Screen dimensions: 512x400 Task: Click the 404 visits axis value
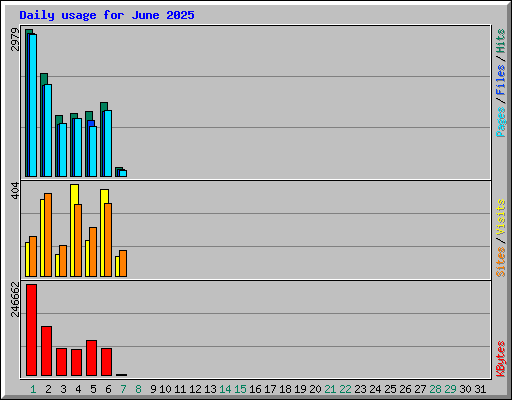[x=15, y=191]
